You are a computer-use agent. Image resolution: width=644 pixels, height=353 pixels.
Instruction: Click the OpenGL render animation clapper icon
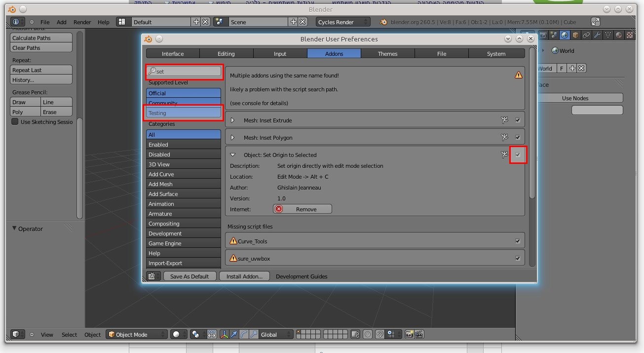(x=419, y=334)
